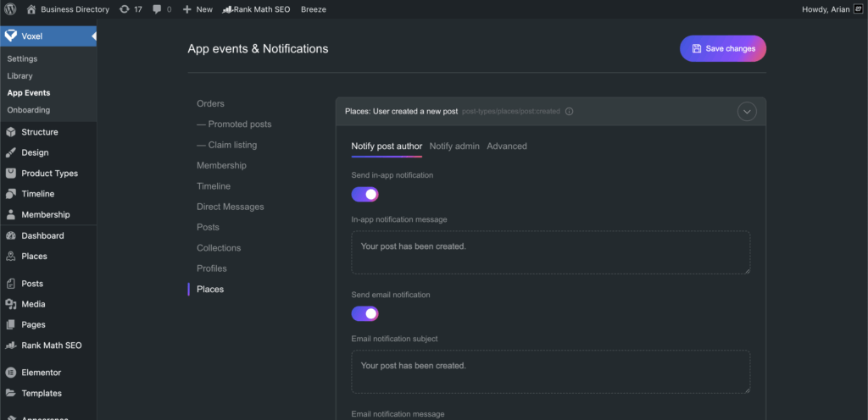Open the updates icon showing 17
Image resolution: width=868 pixels, height=420 pixels.
pos(125,9)
